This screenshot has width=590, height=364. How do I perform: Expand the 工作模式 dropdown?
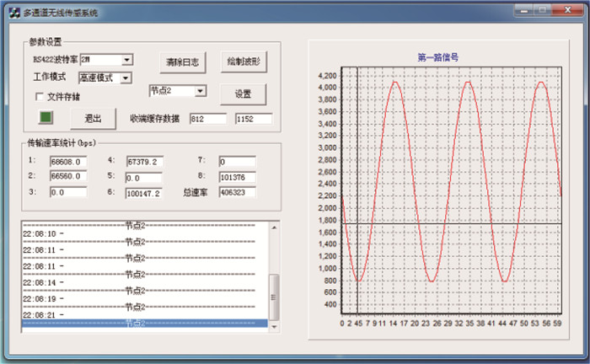pos(126,78)
